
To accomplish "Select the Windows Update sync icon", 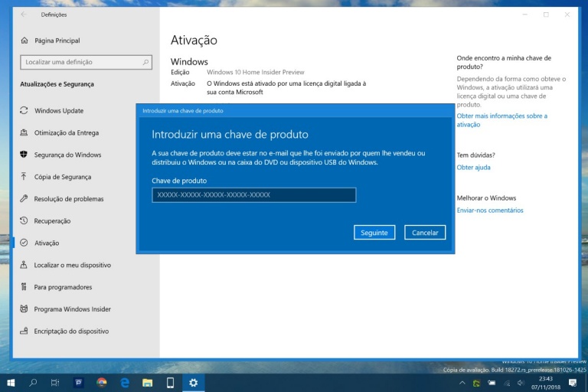I will pyautogui.click(x=24, y=110).
